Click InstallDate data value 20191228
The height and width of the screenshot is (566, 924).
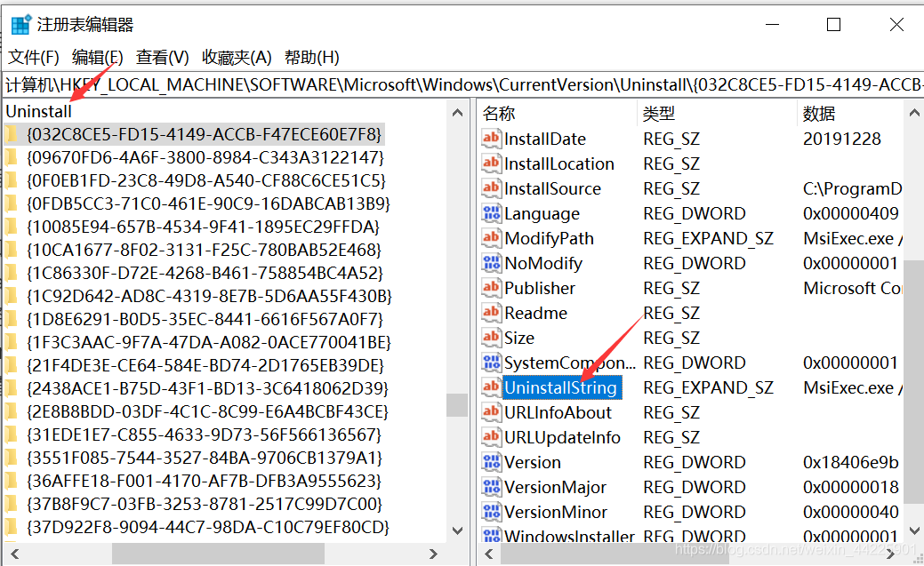point(841,139)
